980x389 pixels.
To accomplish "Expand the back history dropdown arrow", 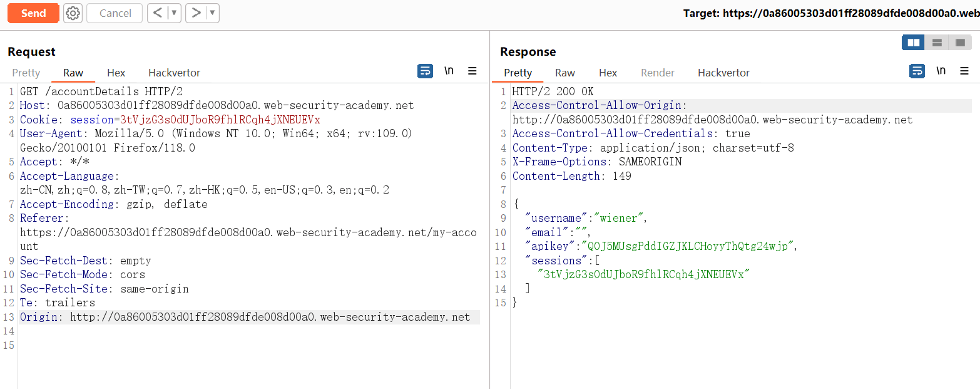I will pos(174,13).
